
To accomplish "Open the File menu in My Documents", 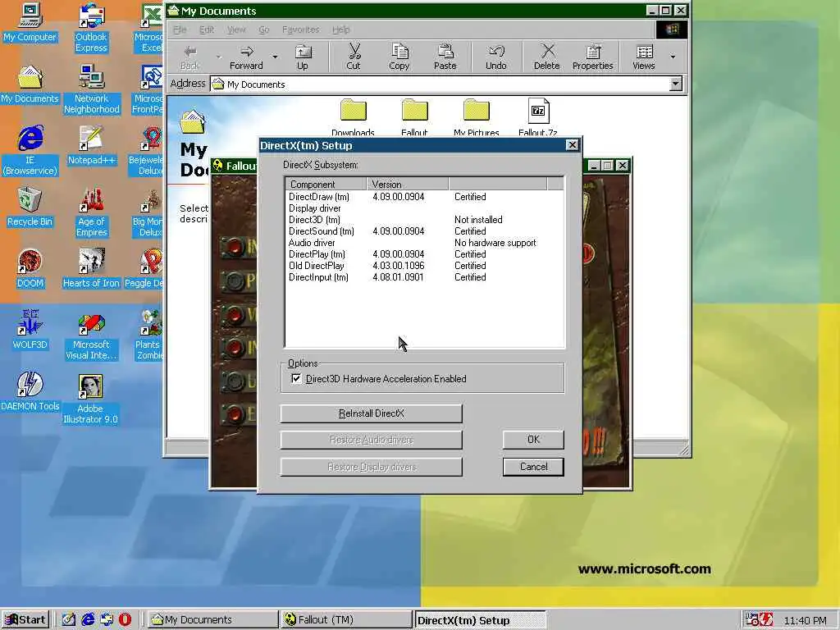I will [180, 30].
